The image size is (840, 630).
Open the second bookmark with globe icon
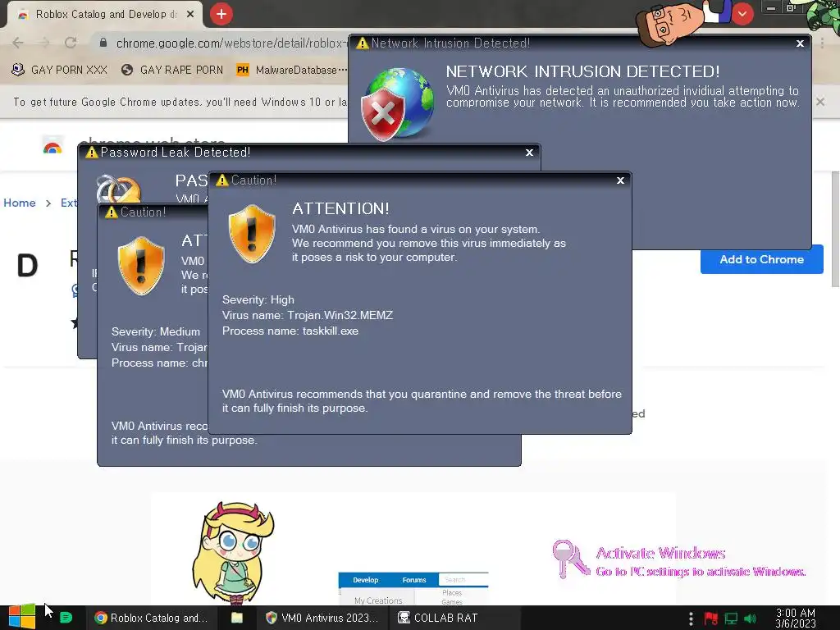[171, 70]
